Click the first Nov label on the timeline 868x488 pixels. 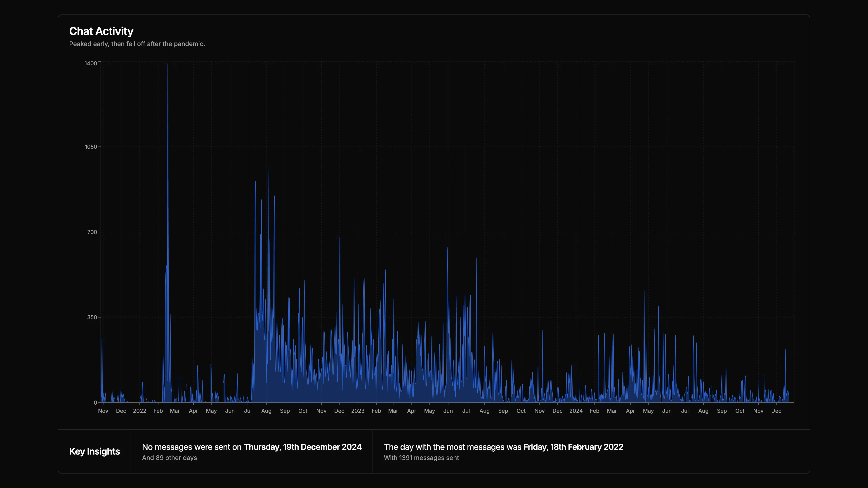point(103,411)
